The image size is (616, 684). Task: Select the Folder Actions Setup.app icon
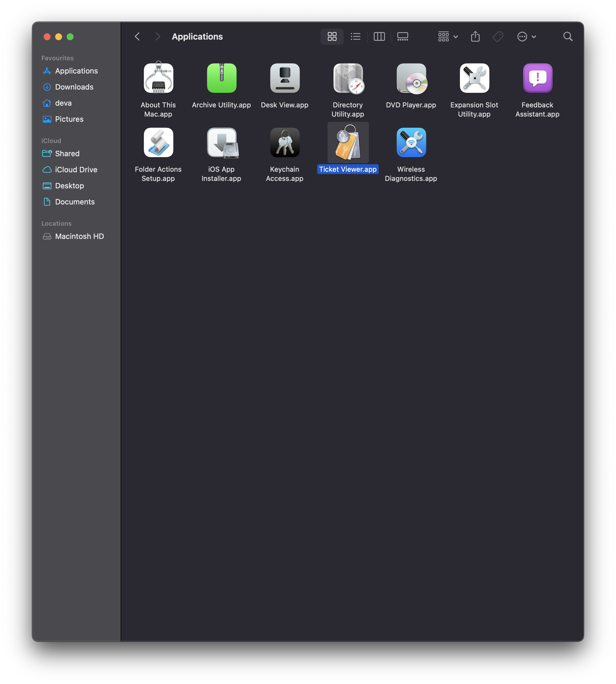(x=158, y=142)
